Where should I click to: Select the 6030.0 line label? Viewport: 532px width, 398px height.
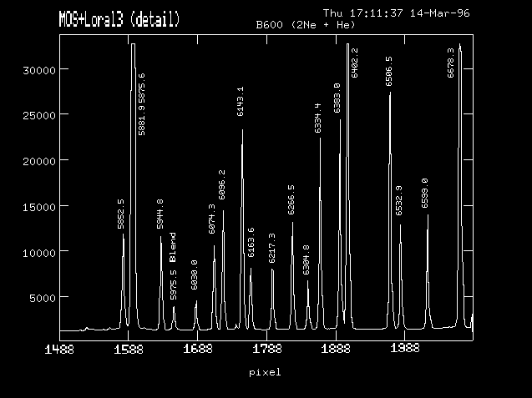click(x=194, y=275)
